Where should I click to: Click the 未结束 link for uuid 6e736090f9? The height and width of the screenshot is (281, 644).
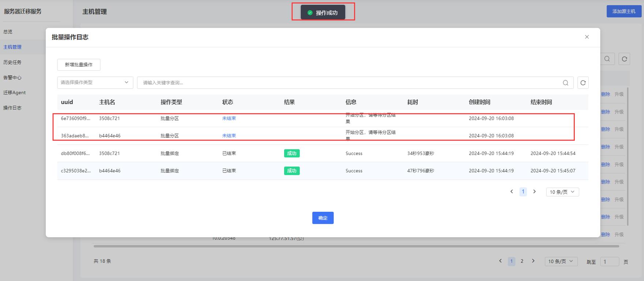[x=229, y=118]
